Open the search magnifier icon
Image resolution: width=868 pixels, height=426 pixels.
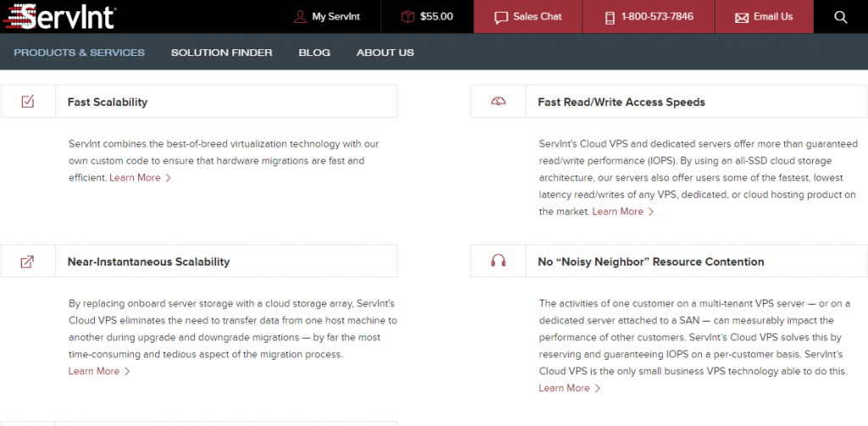click(x=840, y=17)
